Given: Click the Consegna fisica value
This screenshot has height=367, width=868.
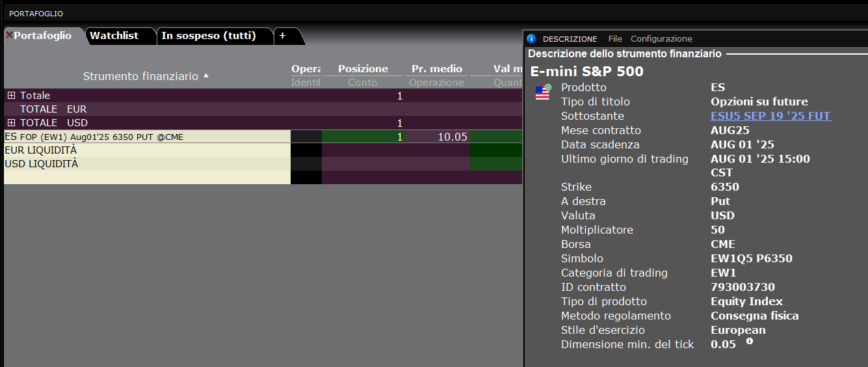Looking at the screenshot, I should [x=755, y=316].
